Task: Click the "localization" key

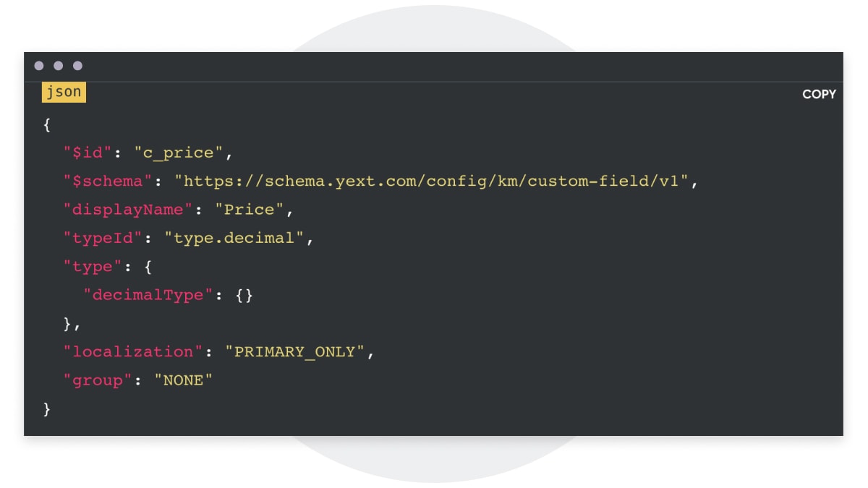Action: coord(134,351)
